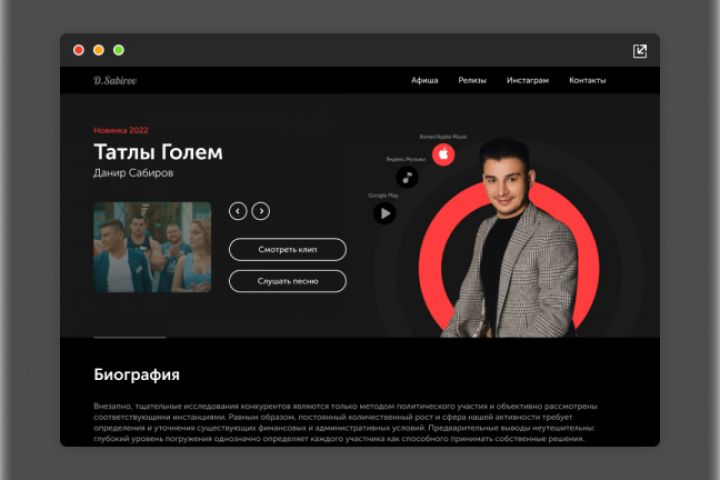720x480 pixels.
Task: Click the Слушать песню button
Action: 287,281
